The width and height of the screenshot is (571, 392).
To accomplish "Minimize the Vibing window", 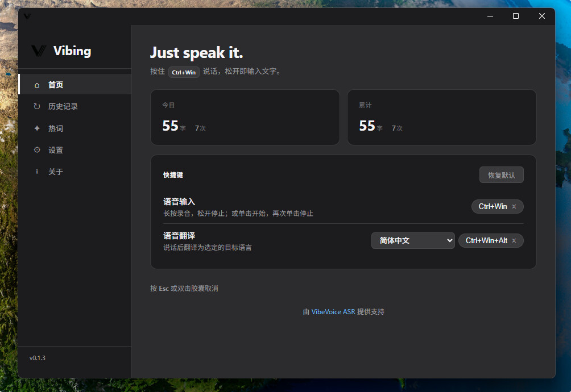I will click(x=490, y=16).
